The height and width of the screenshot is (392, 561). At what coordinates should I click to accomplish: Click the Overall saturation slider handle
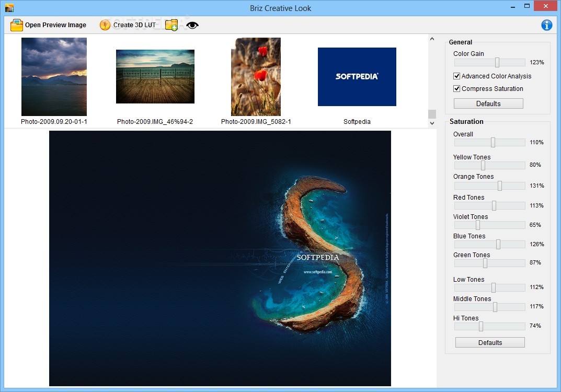tap(493, 142)
